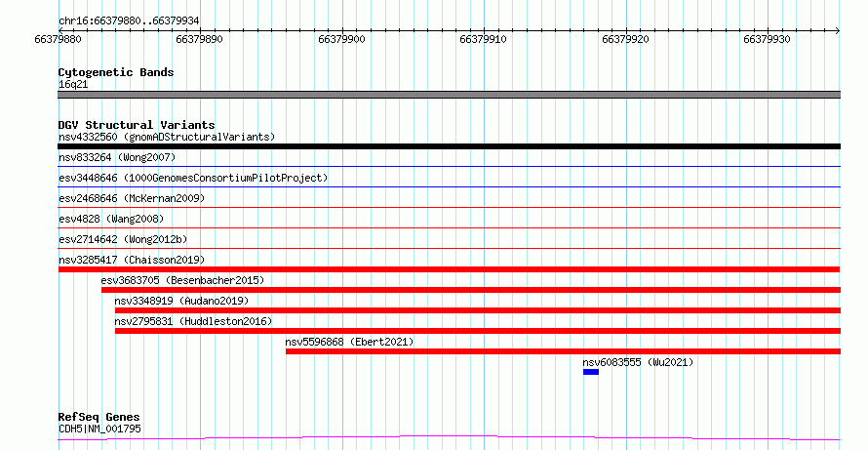
Task: Click the blue line under nsv833264 Wong2007
Action: [x=449, y=166]
